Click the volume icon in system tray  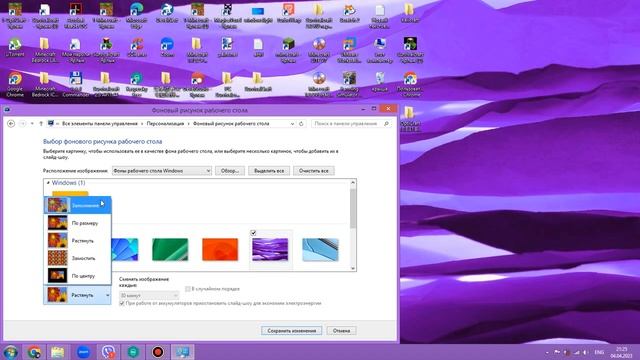(585, 352)
